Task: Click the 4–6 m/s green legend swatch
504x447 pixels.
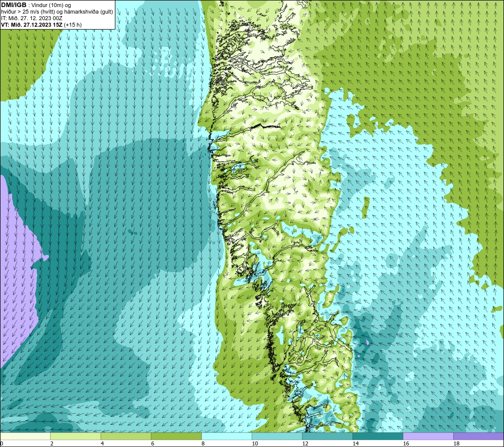Action: pyautogui.click(x=126, y=436)
